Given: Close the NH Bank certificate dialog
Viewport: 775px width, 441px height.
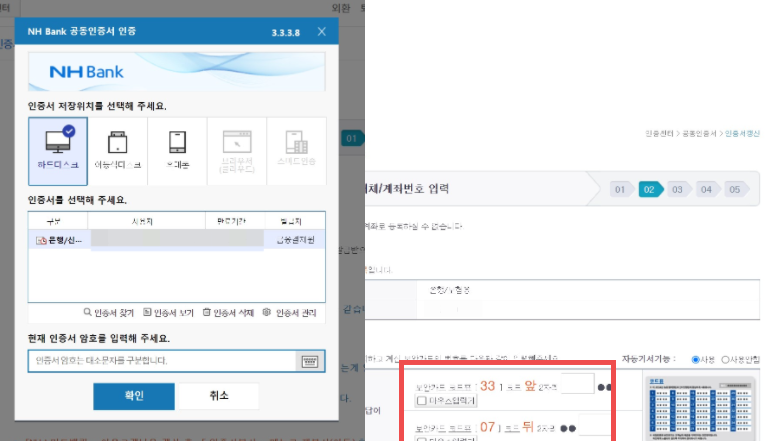Looking at the screenshot, I should point(322,32).
